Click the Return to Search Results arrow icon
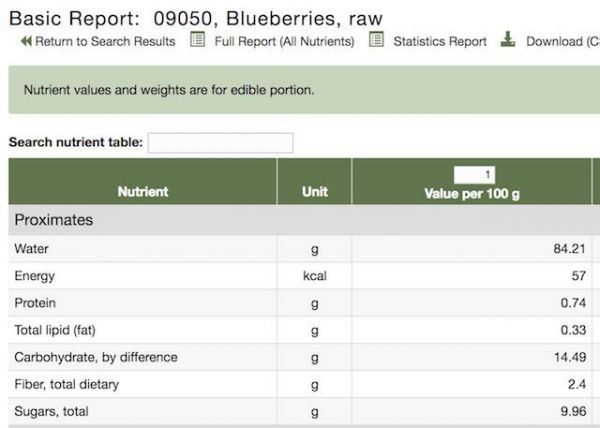 26,41
